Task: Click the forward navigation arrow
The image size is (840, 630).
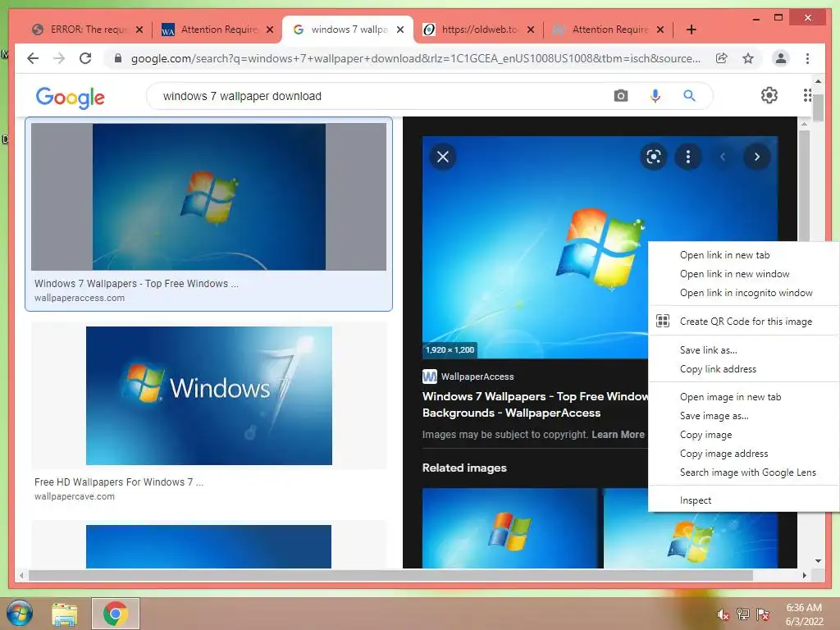Action: 59,58
